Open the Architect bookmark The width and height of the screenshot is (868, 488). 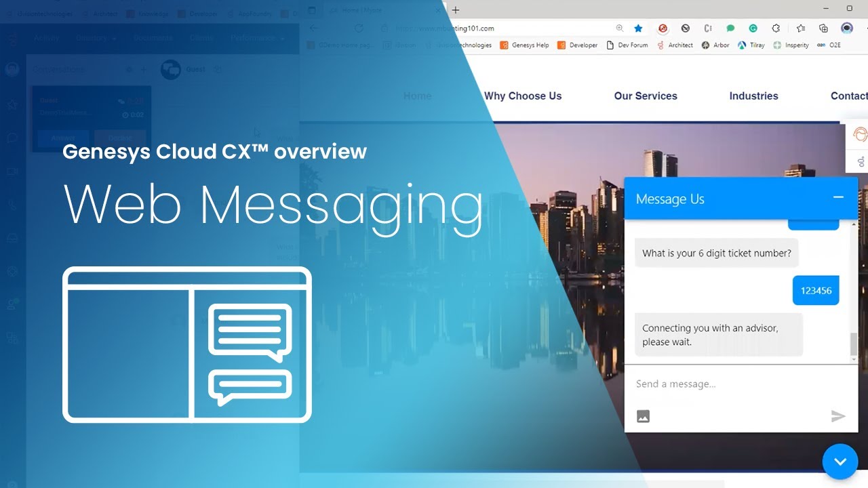click(675, 45)
